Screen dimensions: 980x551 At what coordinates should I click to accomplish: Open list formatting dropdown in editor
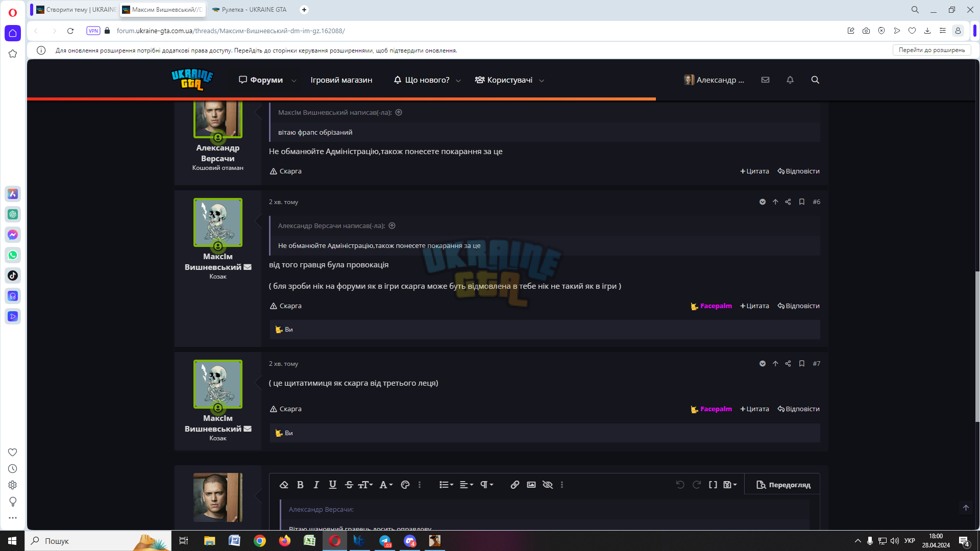(x=446, y=485)
